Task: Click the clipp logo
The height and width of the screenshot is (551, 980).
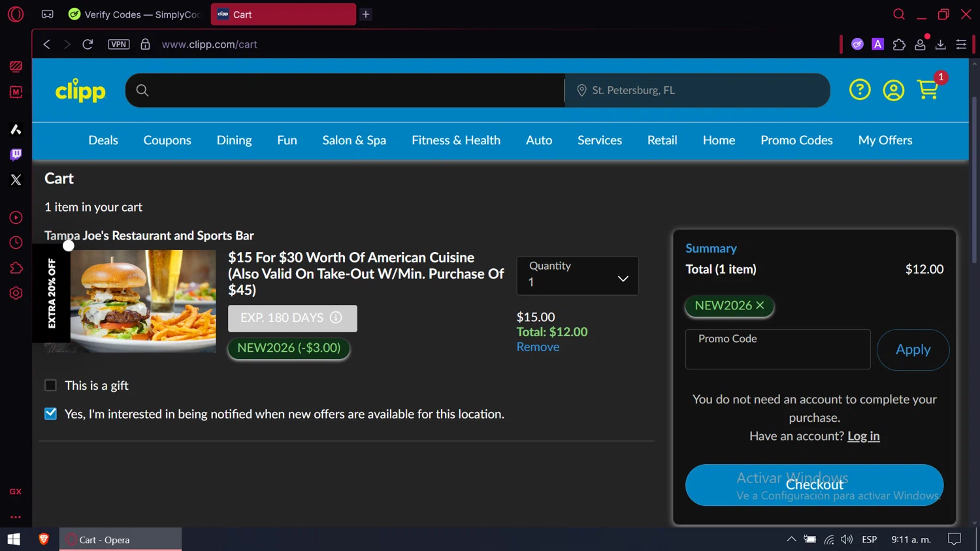Action: coord(80,91)
